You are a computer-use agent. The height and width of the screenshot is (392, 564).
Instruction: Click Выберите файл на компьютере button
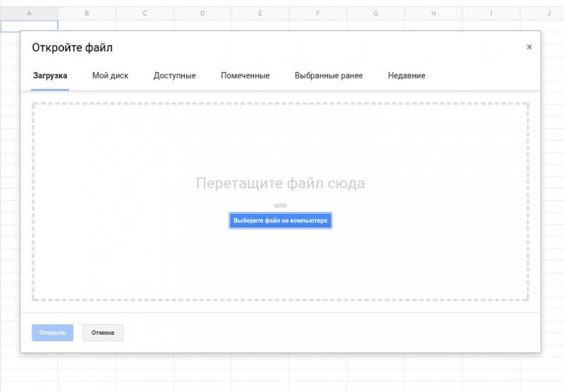point(280,220)
